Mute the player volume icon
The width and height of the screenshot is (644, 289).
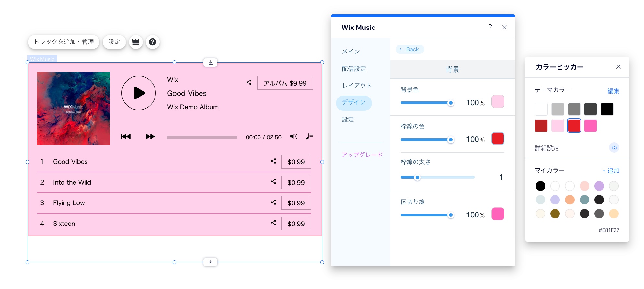(x=293, y=136)
